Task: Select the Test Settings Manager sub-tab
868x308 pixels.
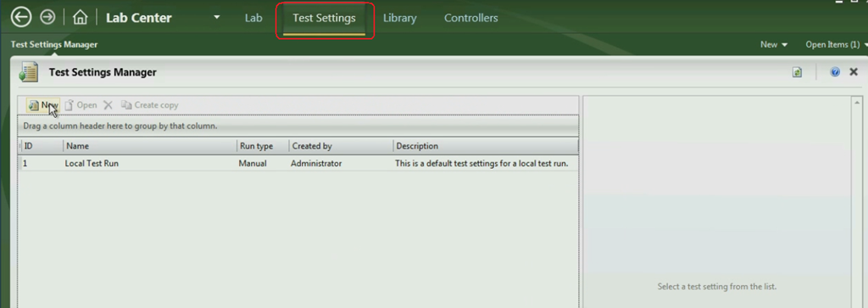Action: point(54,44)
